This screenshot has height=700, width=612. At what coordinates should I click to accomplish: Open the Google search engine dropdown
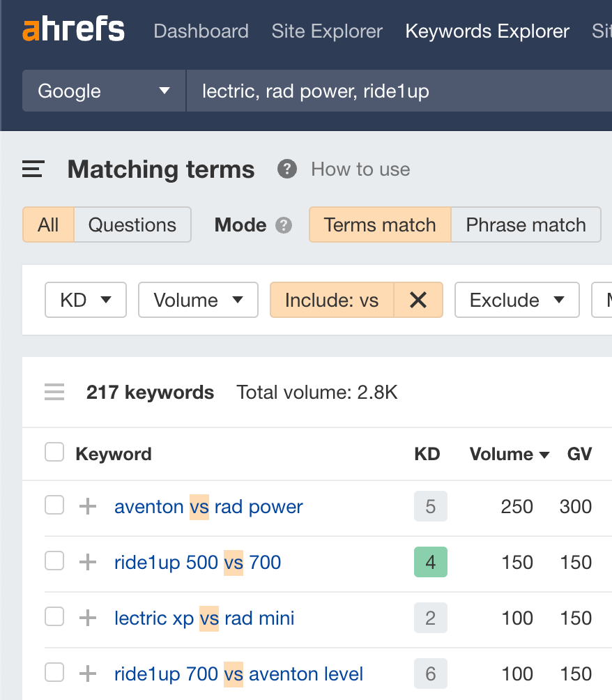coord(103,91)
